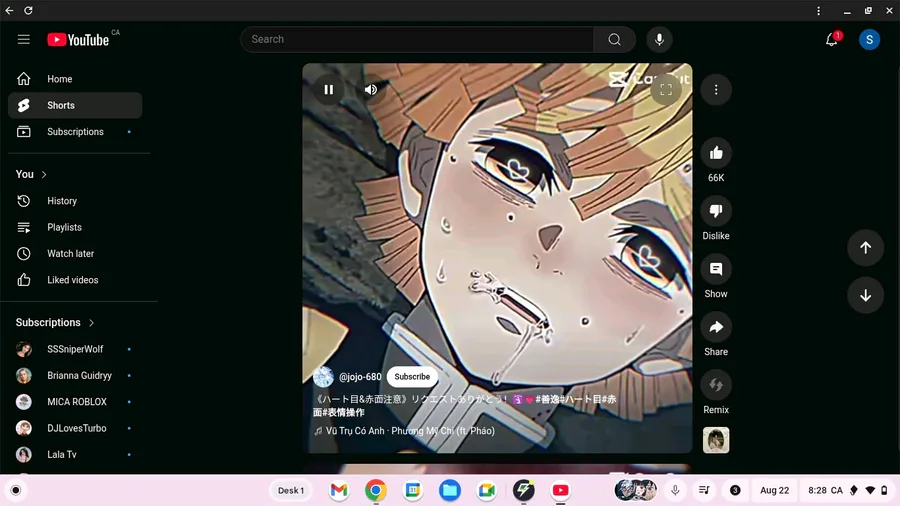Go back with the window back arrow
Viewport: 900px width, 506px height.
pos(9,10)
